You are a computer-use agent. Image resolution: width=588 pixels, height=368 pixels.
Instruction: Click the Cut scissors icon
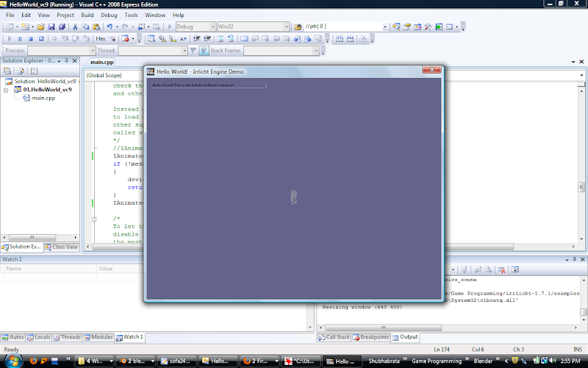(x=75, y=26)
